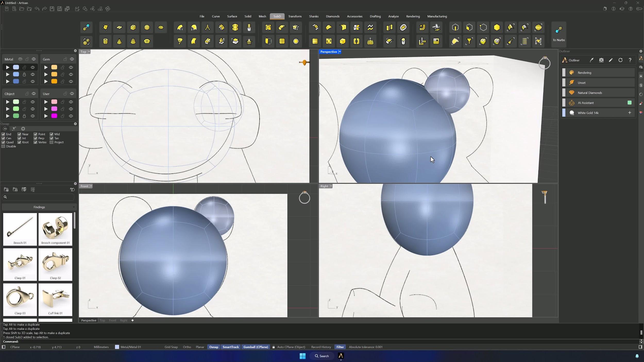Switch to the Transform ribbon tab

click(295, 16)
